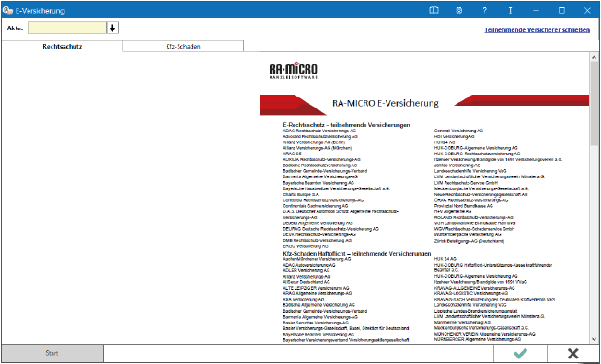Select 'Debeka Allgemeine Versicherung AG' entry
The width and height of the screenshot is (601, 364).
pyautogui.click(x=318, y=223)
